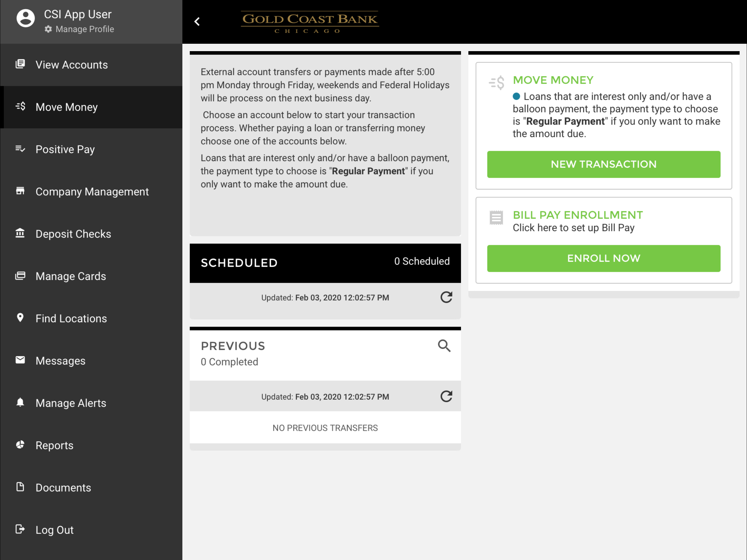Log Out of the app
Viewport: 747px width, 560px height.
pos(91,530)
